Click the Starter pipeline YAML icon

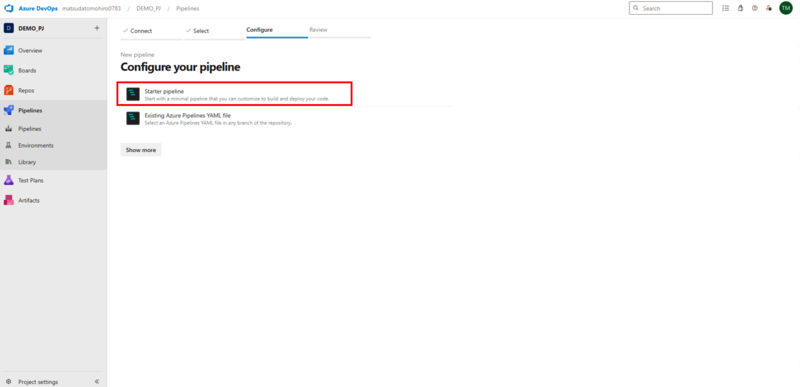tap(133, 94)
